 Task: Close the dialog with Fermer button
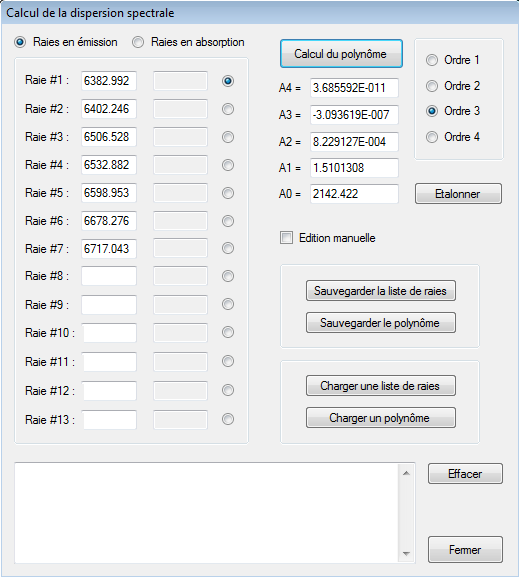(465, 549)
